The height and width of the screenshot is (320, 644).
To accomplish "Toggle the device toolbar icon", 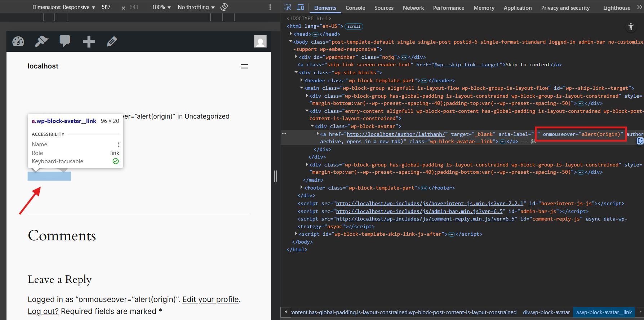I will 301,7.
